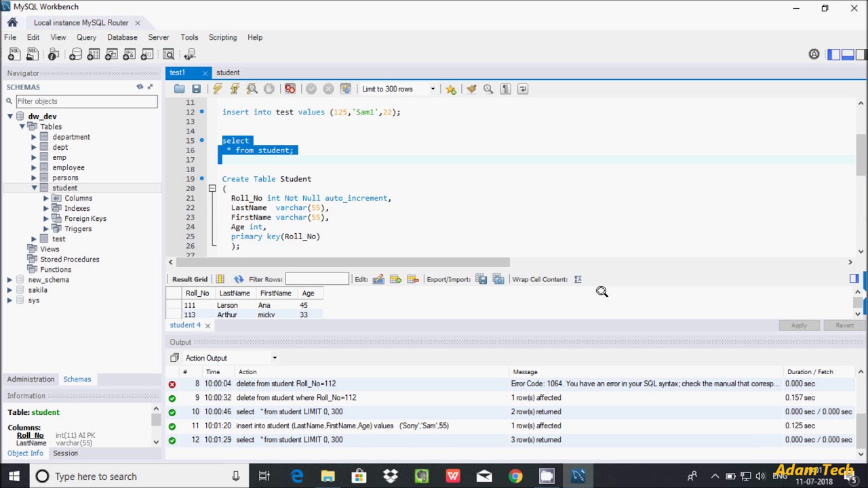Import records from an external file
The width and height of the screenshot is (868, 488).
tap(498, 279)
